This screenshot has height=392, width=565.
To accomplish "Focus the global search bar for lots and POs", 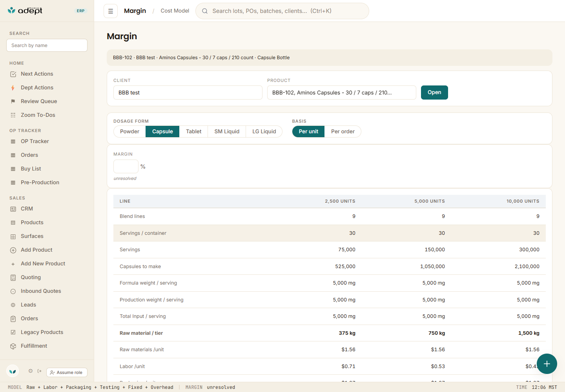I will coord(282,11).
